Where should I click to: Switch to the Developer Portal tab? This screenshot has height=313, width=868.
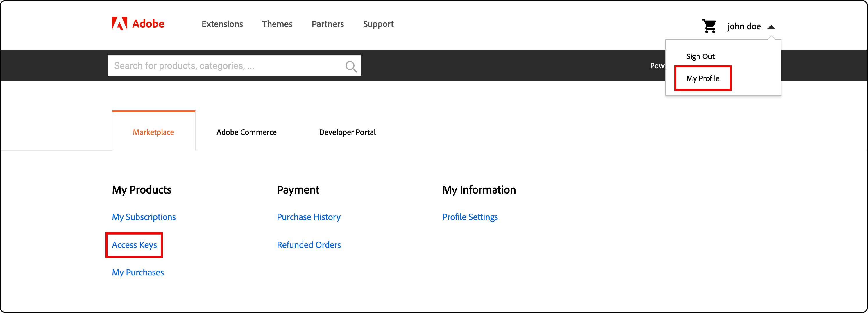point(347,132)
